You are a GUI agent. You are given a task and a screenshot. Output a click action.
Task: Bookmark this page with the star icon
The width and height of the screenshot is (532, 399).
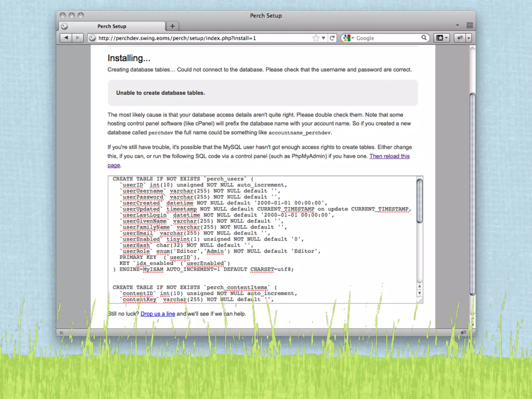coord(316,38)
